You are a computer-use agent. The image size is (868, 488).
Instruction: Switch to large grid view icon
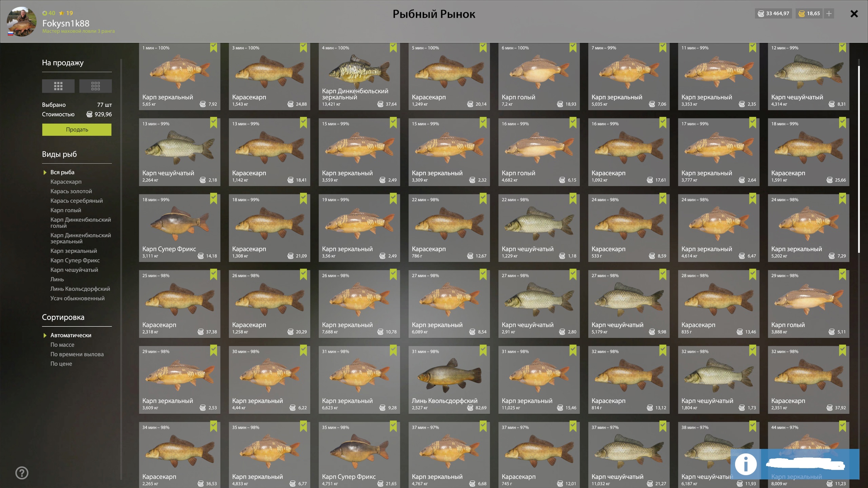point(58,86)
